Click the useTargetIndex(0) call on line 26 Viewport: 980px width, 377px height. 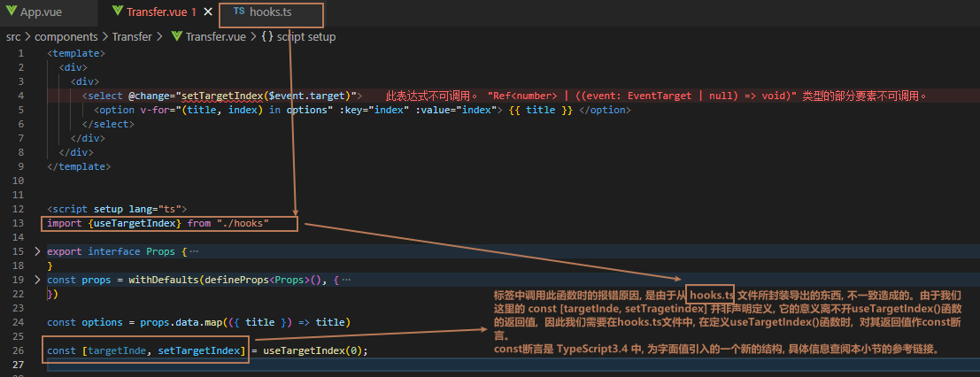click(314, 350)
